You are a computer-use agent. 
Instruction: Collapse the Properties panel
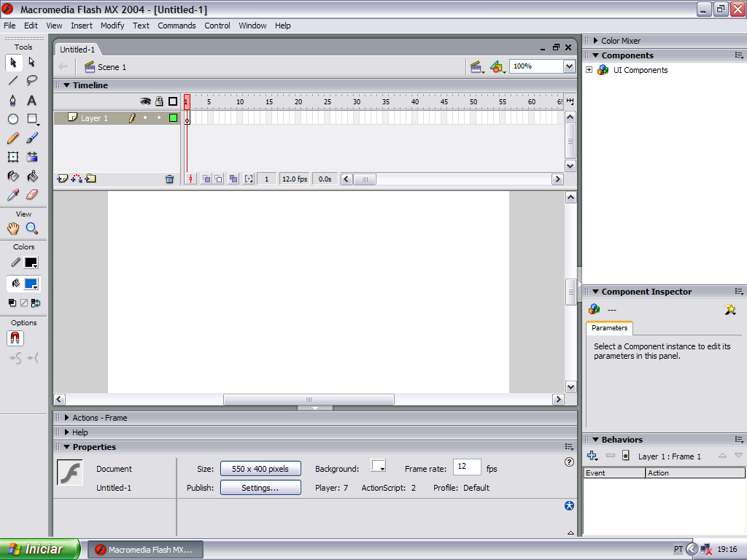pyautogui.click(x=67, y=447)
